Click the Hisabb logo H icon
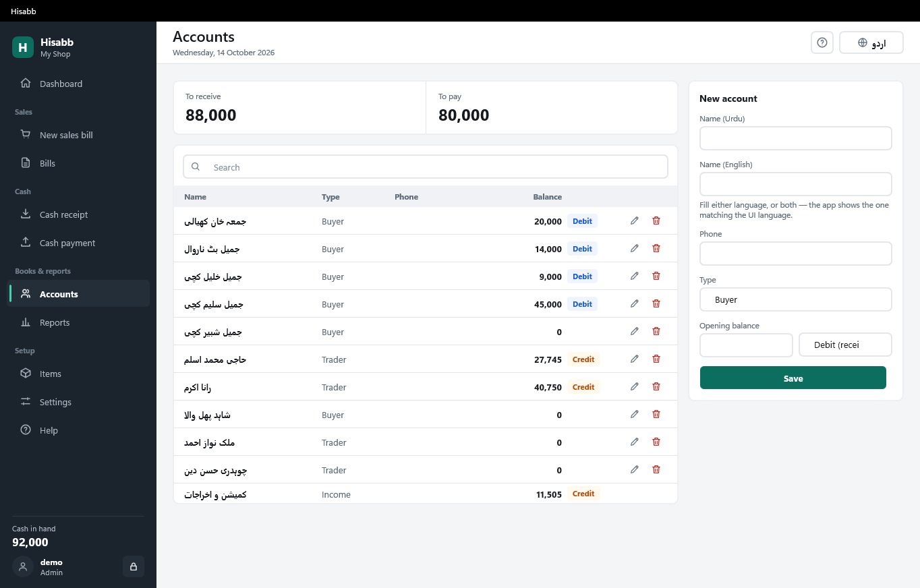Viewport: 920px width, 588px height. 23,47
